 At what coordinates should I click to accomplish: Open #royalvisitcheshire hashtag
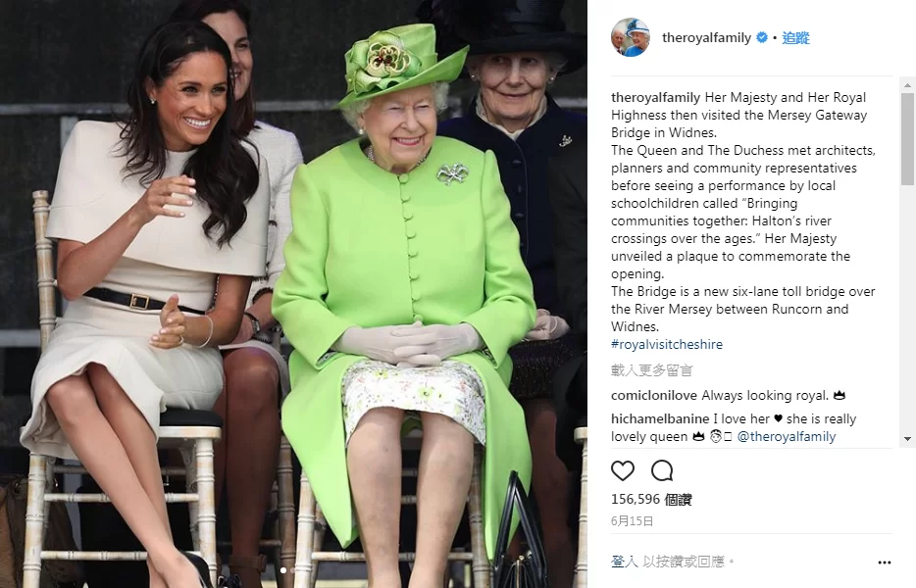[667, 345]
